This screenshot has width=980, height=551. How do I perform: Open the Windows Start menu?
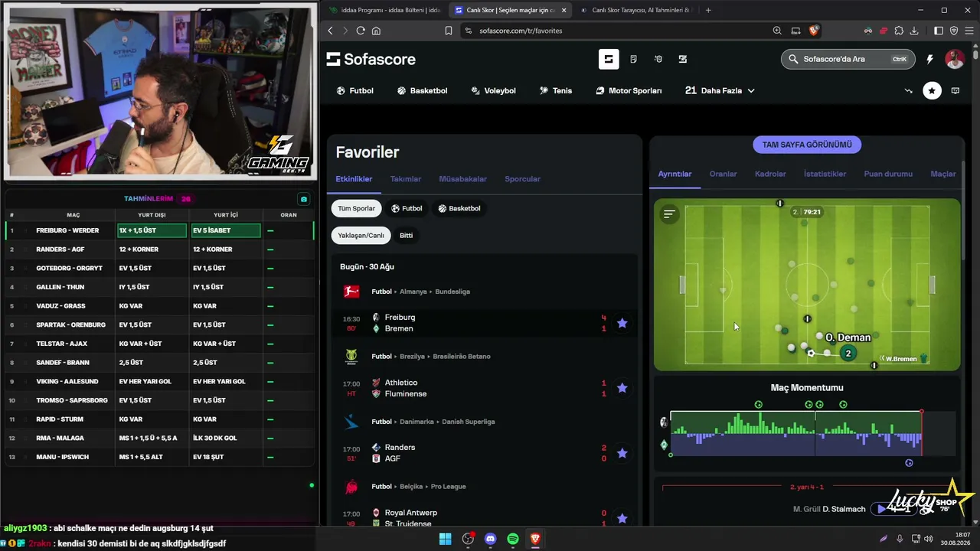(445, 539)
